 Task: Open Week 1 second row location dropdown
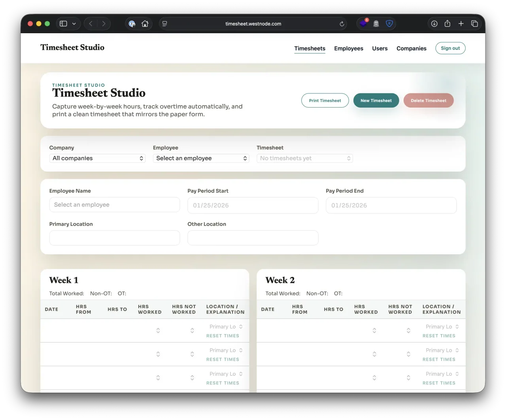pyautogui.click(x=225, y=350)
